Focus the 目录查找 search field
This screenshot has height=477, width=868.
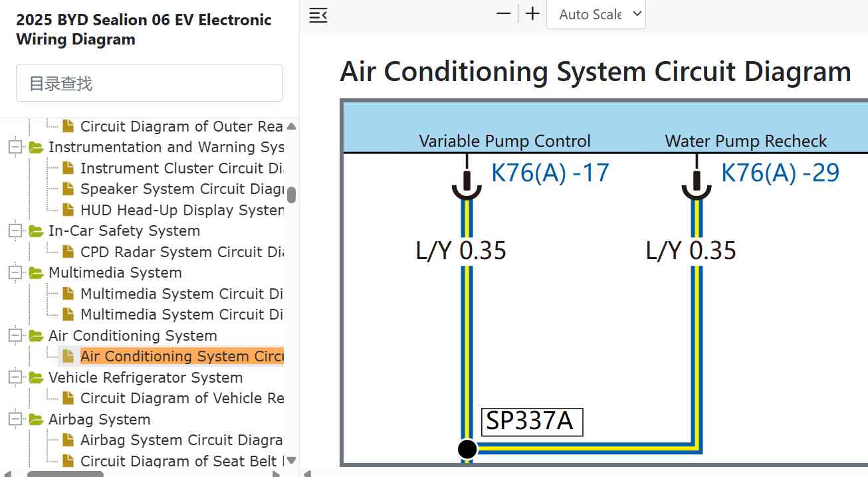click(x=150, y=83)
